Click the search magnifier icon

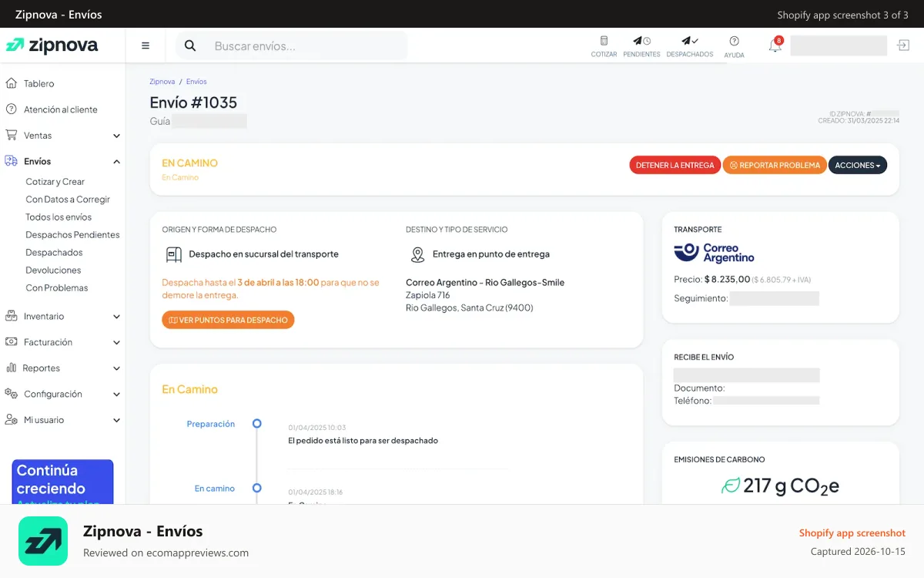tap(190, 46)
